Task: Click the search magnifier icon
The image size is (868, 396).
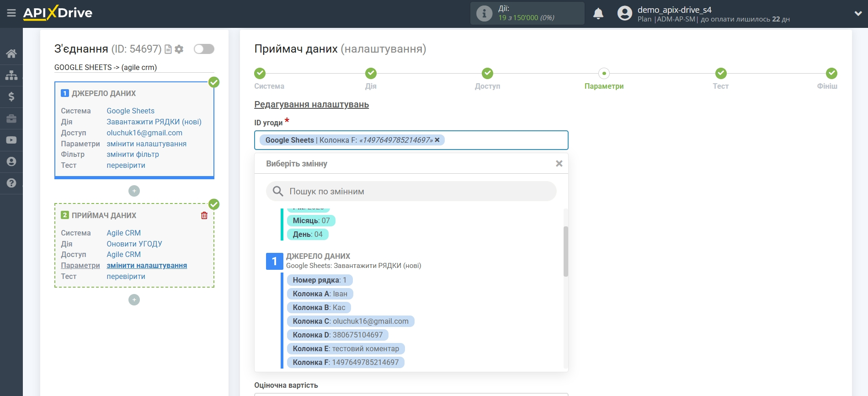Action: (x=278, y=191)
